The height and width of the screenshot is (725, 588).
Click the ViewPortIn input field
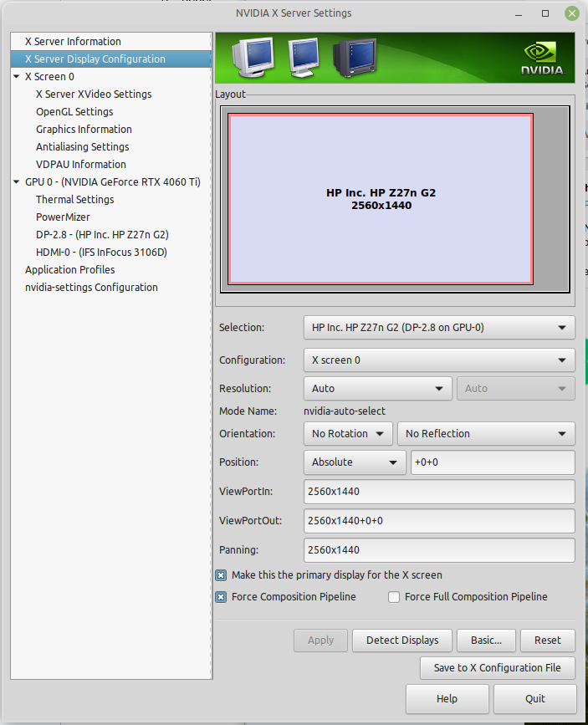439,492
